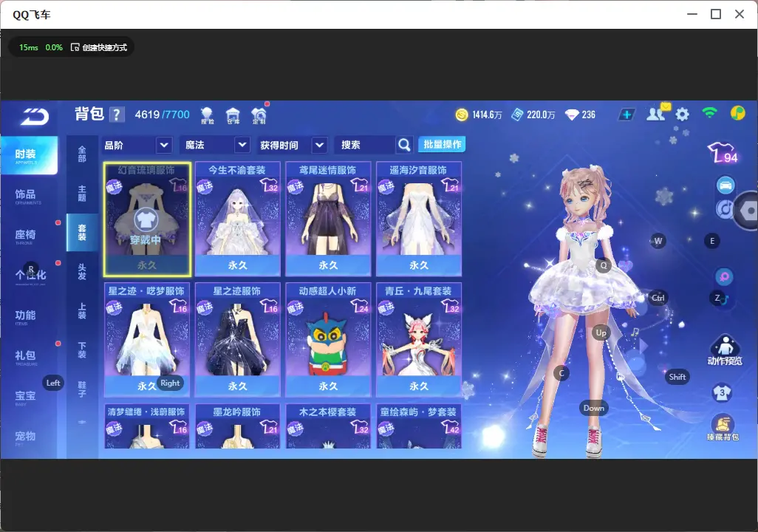The image size is (758, 532).
Task: Select the 上装 top subcategory
Action: 82,311
